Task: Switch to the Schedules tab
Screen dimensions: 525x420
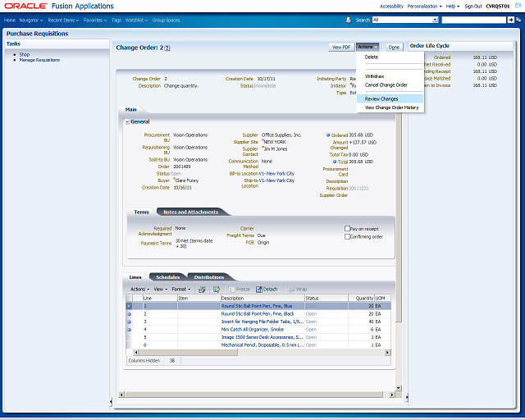Action: 167,277
